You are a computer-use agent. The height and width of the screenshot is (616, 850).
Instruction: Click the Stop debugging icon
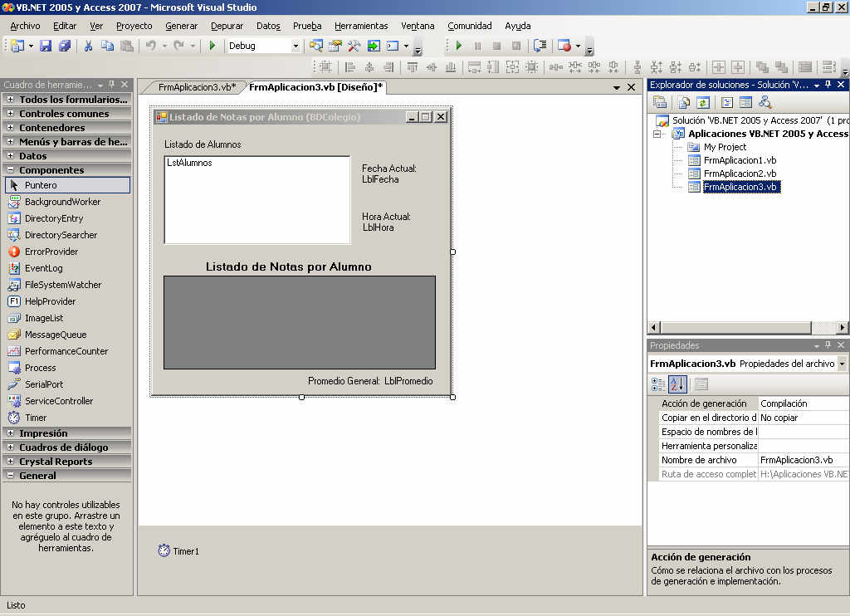click(496, 46)
